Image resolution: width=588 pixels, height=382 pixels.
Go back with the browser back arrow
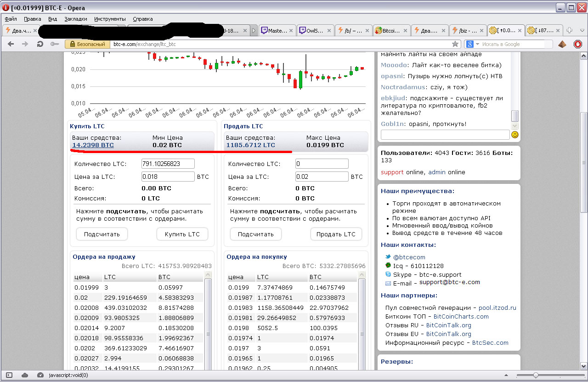tap(11, 44)
